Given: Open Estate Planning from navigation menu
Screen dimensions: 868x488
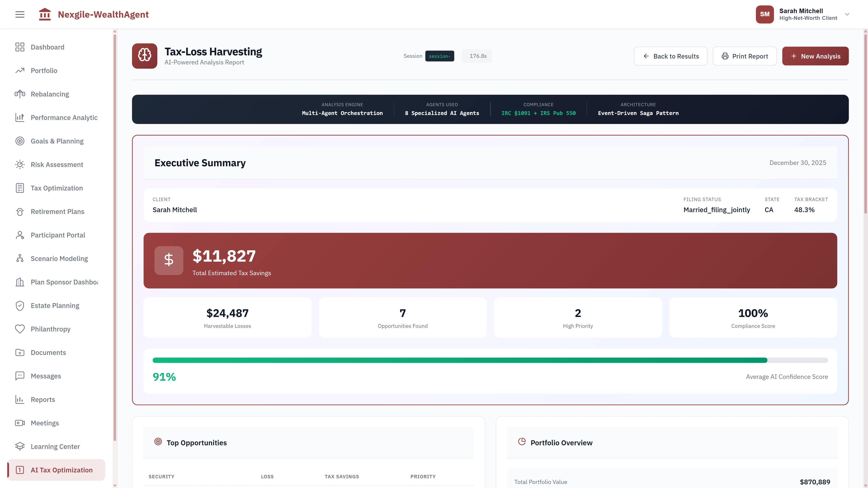Looking at the screenshot, I should (x=54, y=305).
